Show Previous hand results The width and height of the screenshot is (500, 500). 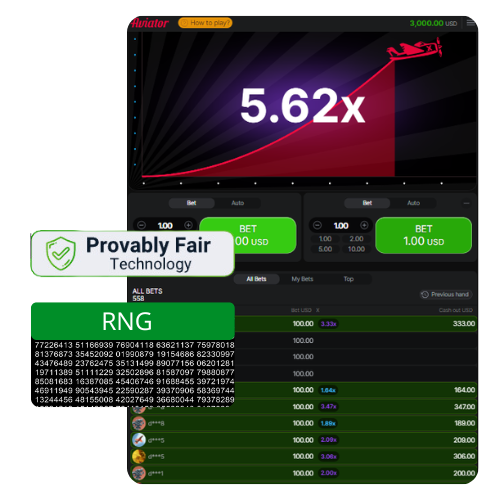click(x=445, y=294)
